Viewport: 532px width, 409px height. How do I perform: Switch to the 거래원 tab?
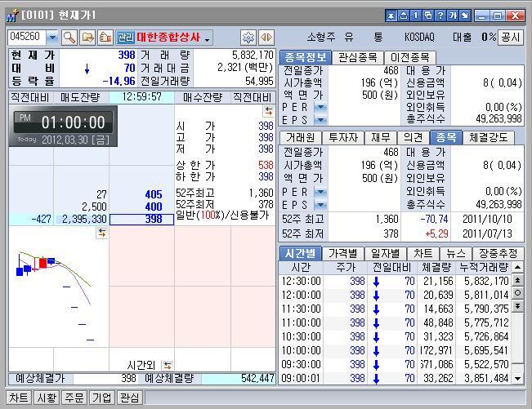tap(300, 138)
